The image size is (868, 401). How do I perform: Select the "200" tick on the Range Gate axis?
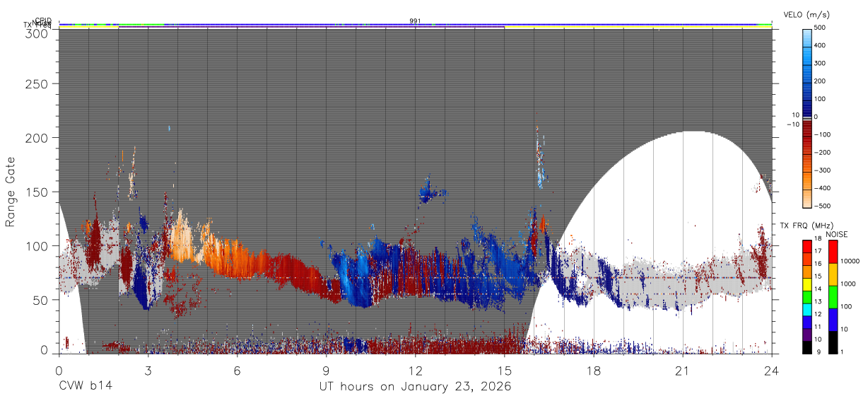(x=37, y=138)
